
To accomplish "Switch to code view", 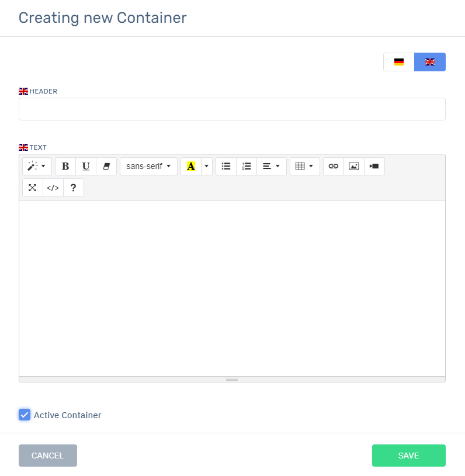I will [x=53, y=188].
